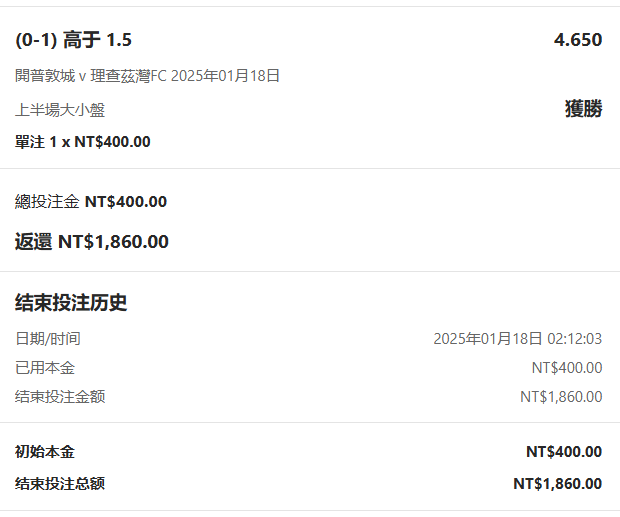
Task: Select the 上半場大小盤 market label
Action: click(x=60, y=110)
